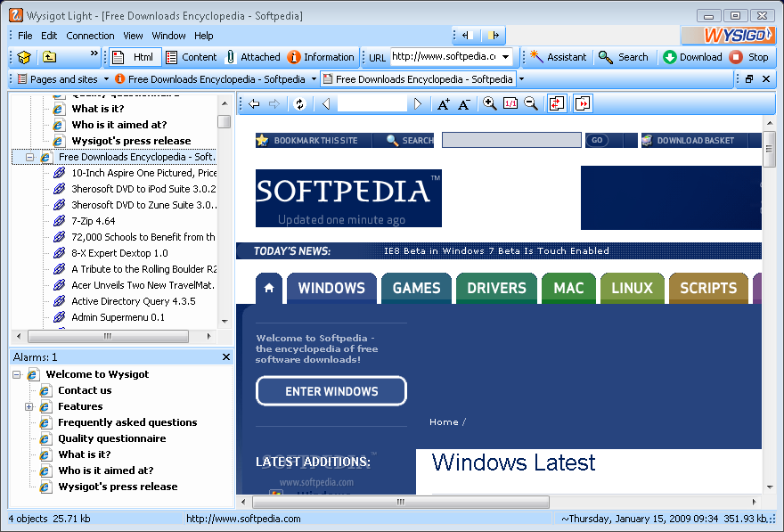This screenshot has height=532, width=784.
Task: Open the GAMES tab on Softpedia
Action: point(416,289)
